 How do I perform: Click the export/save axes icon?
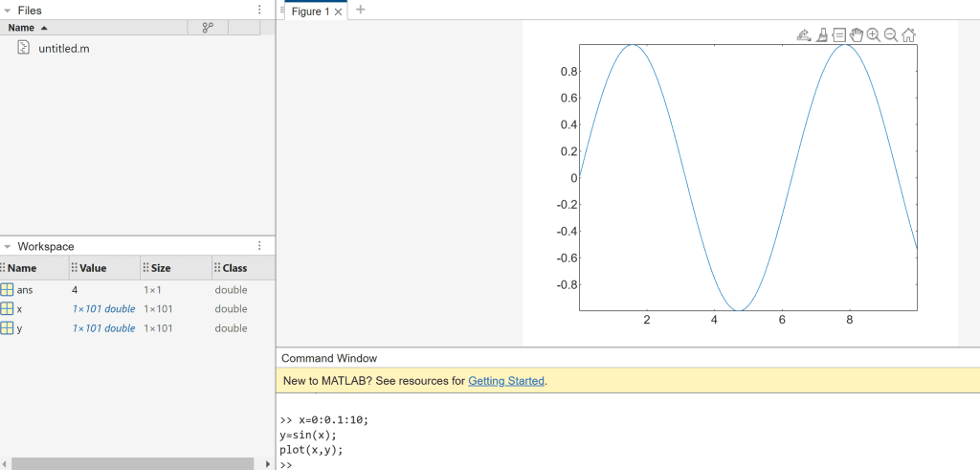804,35
